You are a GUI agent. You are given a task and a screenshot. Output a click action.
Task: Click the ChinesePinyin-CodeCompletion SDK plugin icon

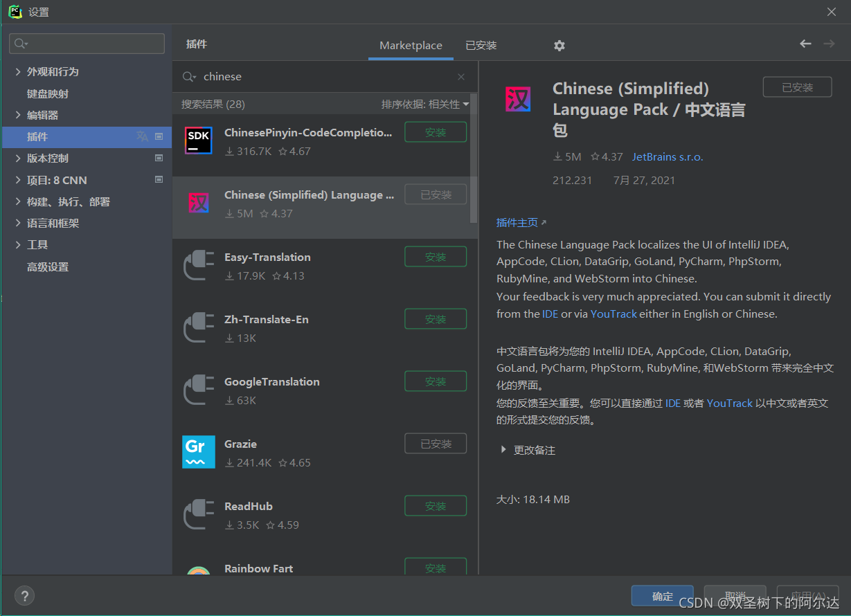click(x=198, y=141)
